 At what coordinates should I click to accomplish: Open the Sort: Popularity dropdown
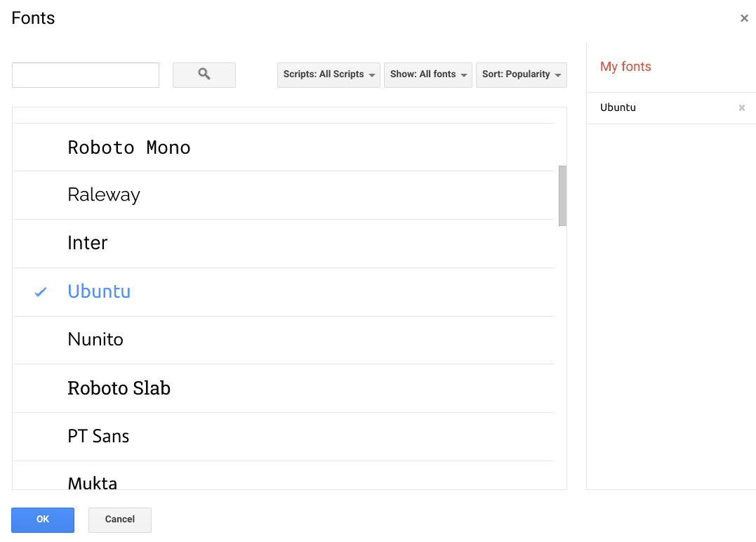coord(521,74)
